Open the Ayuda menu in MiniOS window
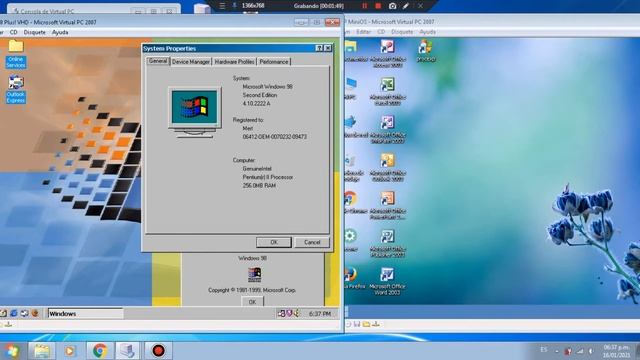 coord(427,32)
